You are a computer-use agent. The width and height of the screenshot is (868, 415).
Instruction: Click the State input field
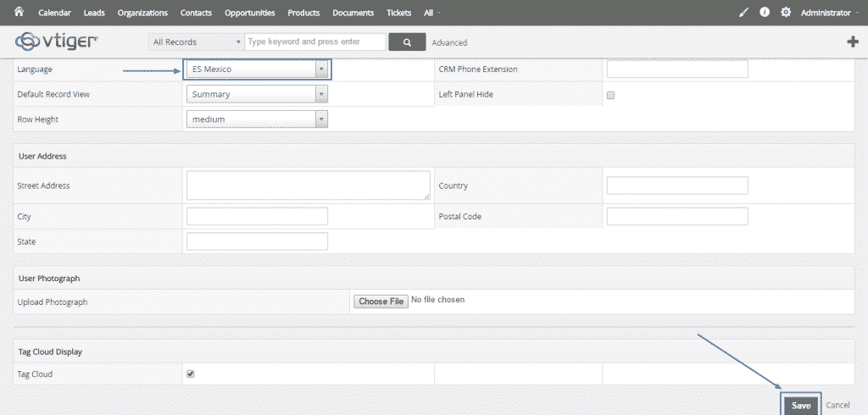257,241
